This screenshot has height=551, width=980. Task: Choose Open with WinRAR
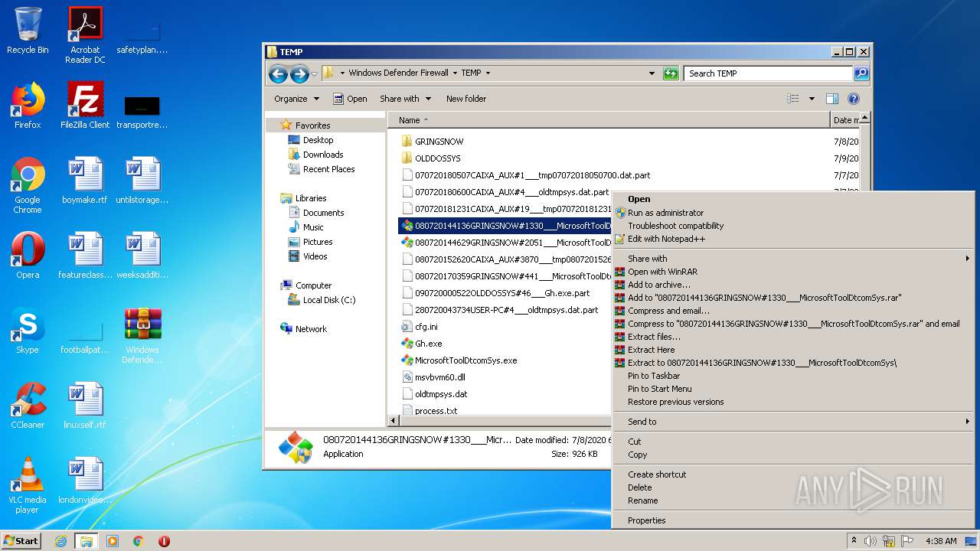click(x=793, y=272)
